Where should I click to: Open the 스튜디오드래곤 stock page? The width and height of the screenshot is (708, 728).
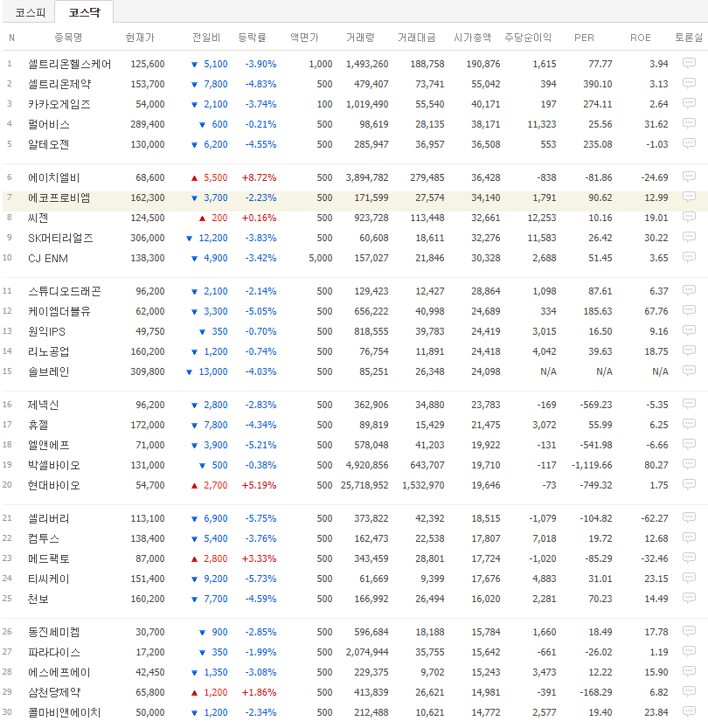[65, 291]
